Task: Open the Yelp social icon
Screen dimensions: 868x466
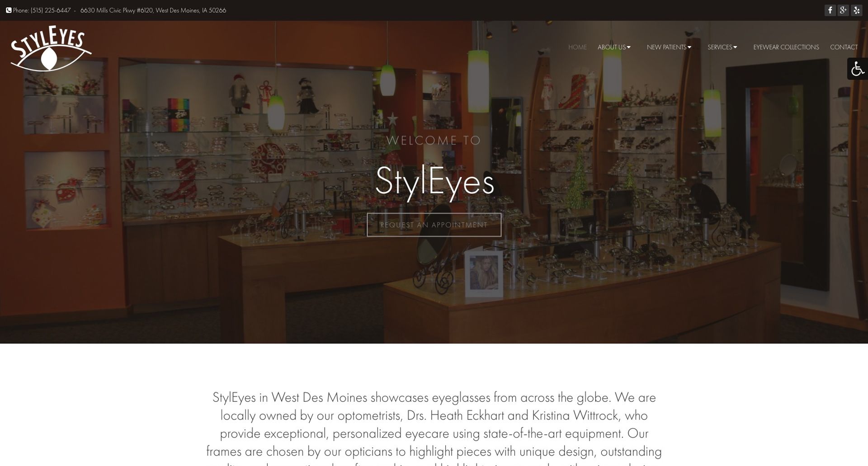Action: [856, 10]
